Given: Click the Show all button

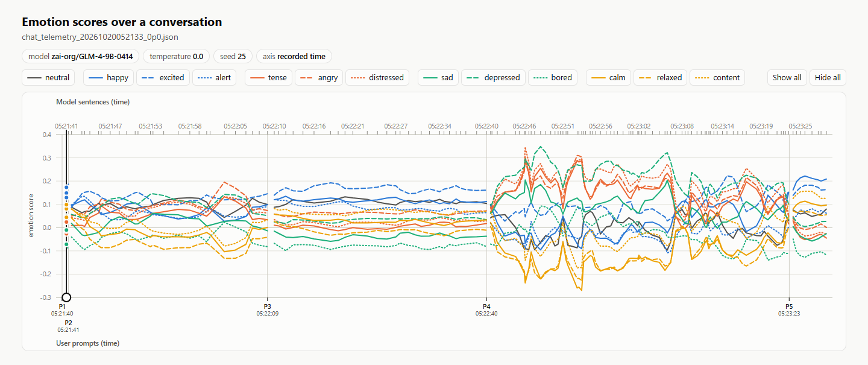Looking at the screenshot, I should 787,77.
